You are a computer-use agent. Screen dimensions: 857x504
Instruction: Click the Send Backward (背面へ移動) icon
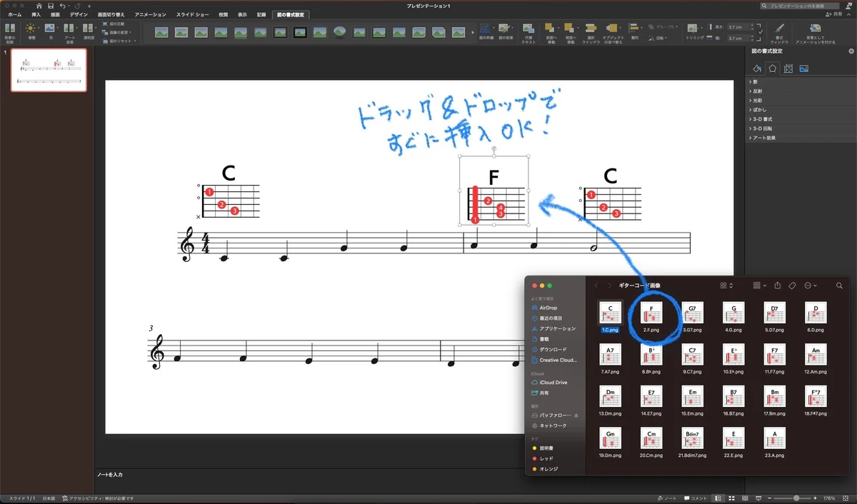pos(571,29)
